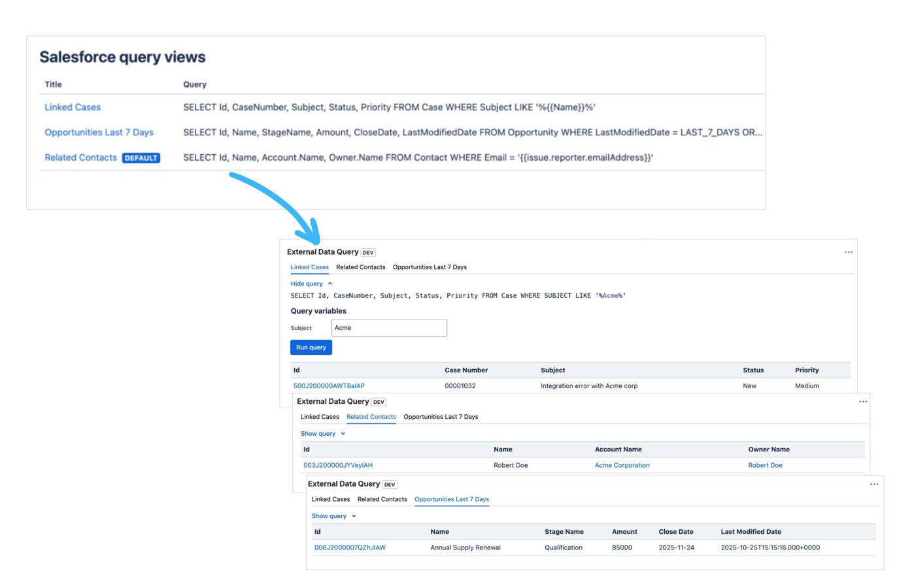Click the Run query button
Viewport: 914px width, 588px height.
click(311, 347)
